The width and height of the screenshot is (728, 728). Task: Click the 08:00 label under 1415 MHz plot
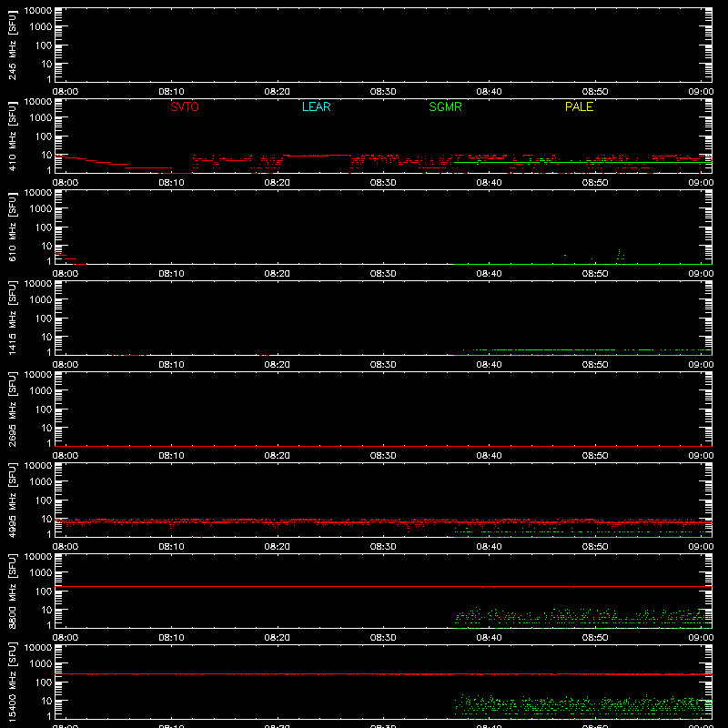[66, 365]
